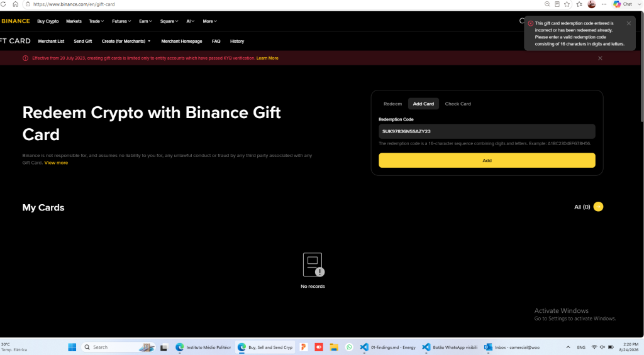Click the No records empty-state icon
Viewport: 644px width, 355px height.
(313, 265)
